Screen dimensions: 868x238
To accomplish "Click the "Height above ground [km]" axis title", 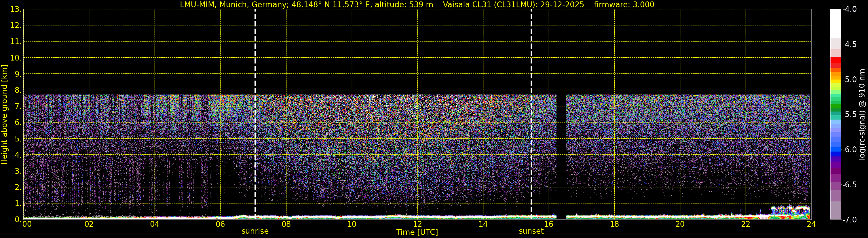I will tap(4, 115).
